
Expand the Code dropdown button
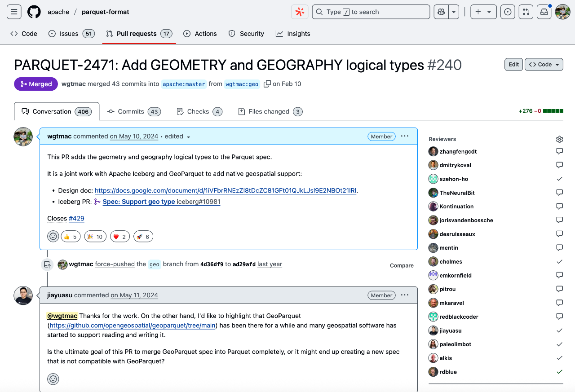tap(544, 65)
